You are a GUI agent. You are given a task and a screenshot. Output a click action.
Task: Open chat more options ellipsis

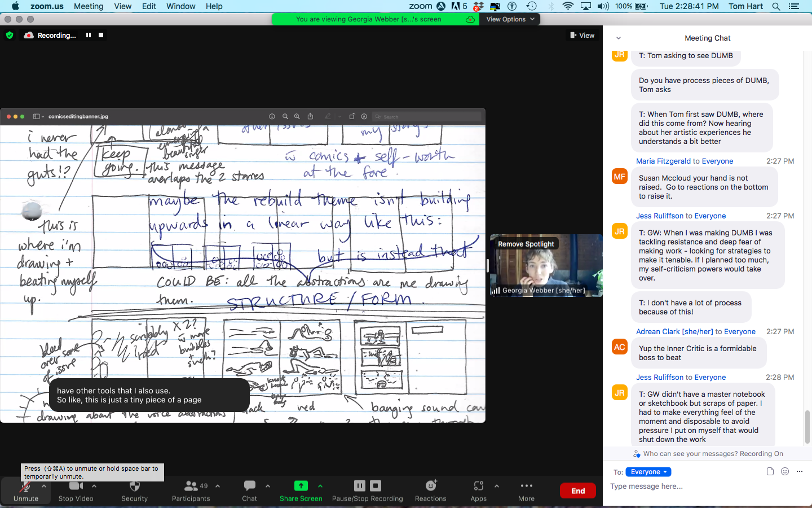800,471
